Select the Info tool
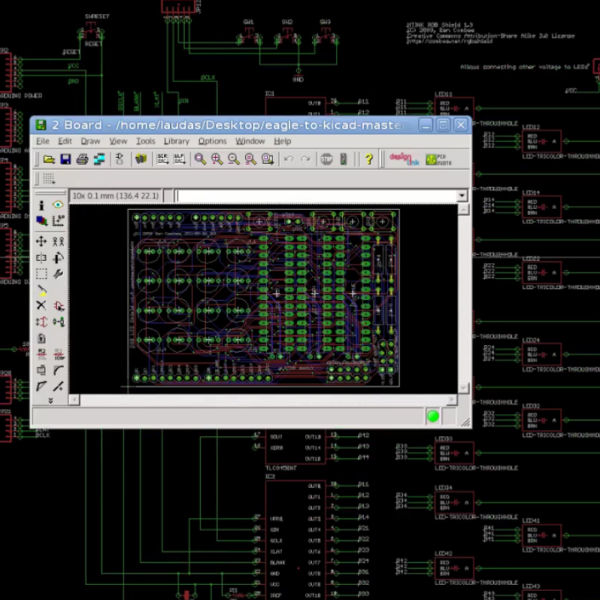Viewport: 600px width, 600px height. coord(41,205)
